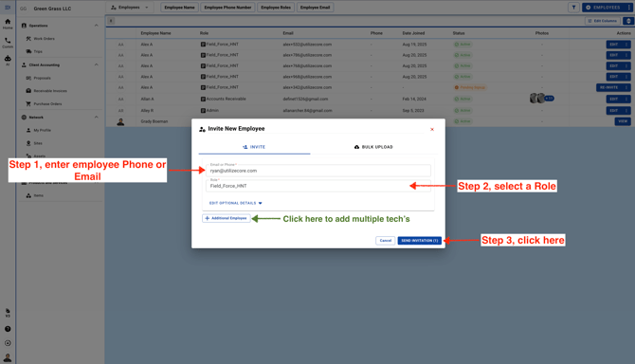The width and height of the screenshot is (635, 364).
Task: Click the small pause-style button above the table
Action: click(111, 21)
